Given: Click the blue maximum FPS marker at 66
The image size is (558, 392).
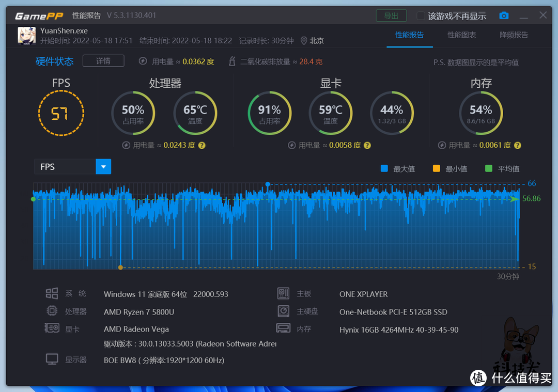Looking at the screenshot, I should [x=268, y=184].
